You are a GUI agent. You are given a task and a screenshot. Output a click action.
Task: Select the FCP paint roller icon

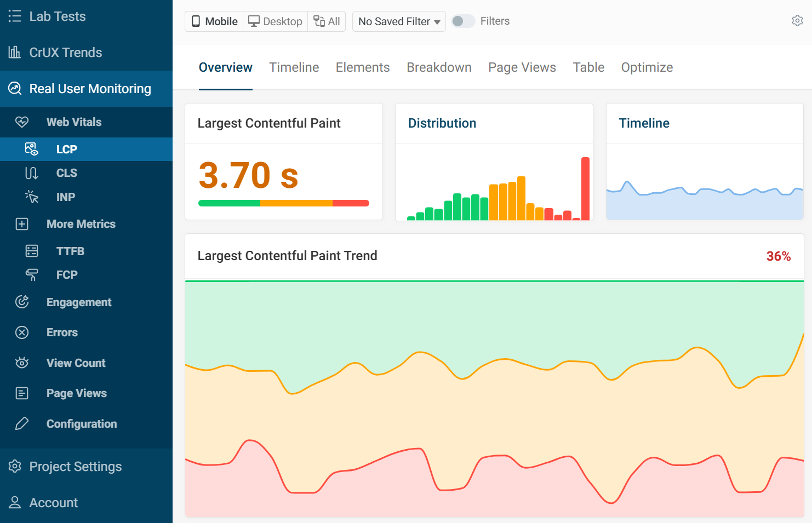point(31,274)
